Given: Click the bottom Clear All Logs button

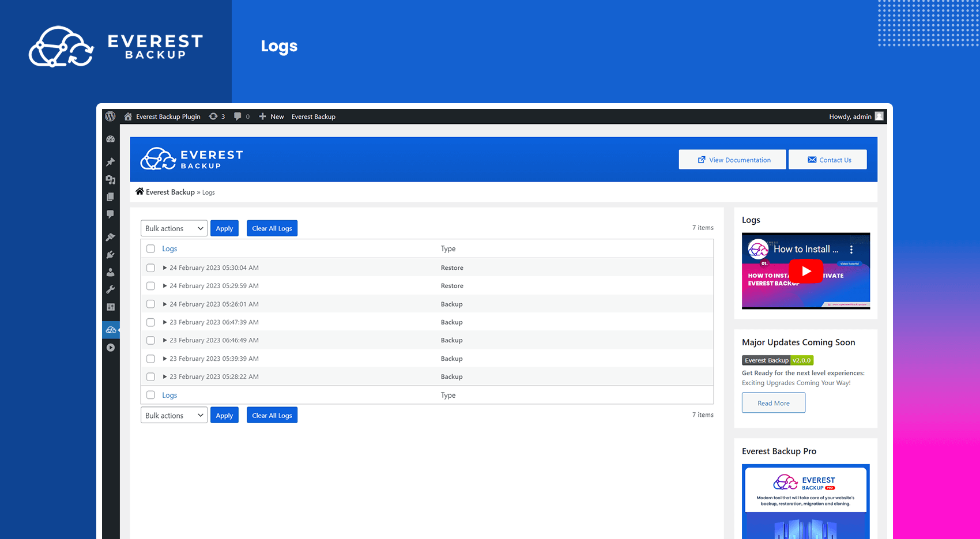Looking at the screenshot, I should click(x=272, y=415).
